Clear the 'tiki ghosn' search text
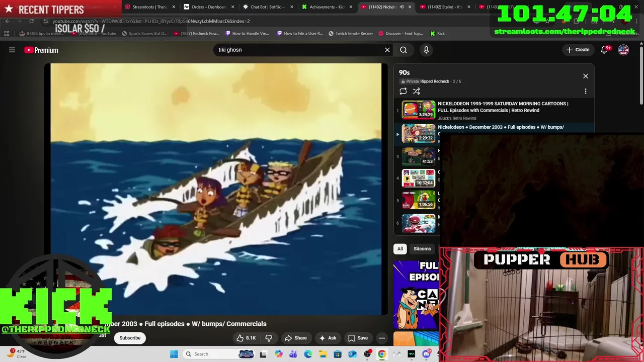 [387, 50]
